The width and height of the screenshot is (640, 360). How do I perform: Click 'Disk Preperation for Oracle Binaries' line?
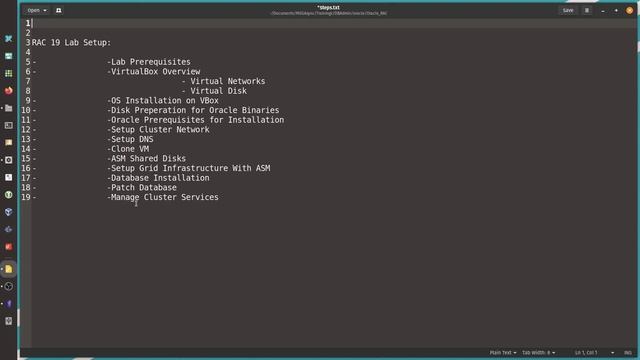[193, 110]
